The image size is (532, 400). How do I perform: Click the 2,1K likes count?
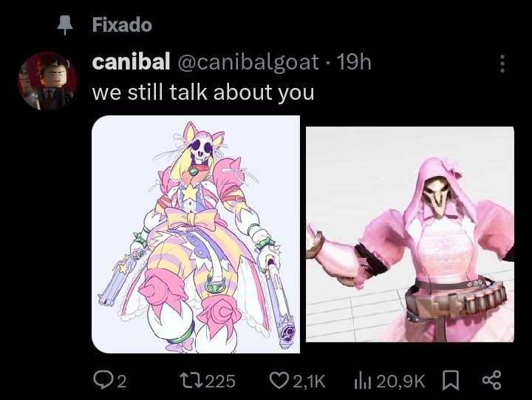pos(309,382)
